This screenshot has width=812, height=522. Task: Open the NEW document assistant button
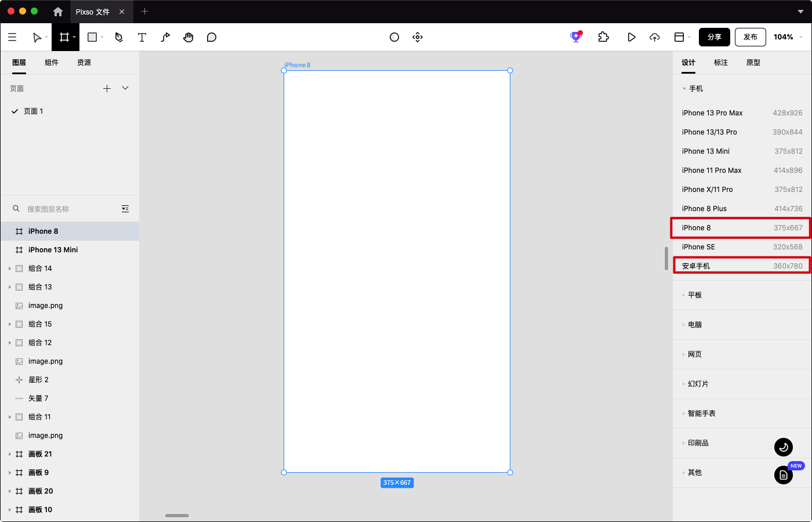784,475
